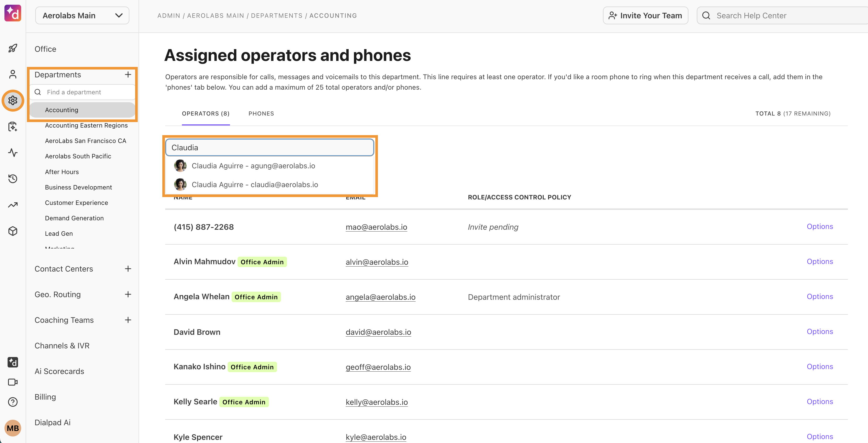
Task: Open Options for David Brown
Action: tap(819, 331)
